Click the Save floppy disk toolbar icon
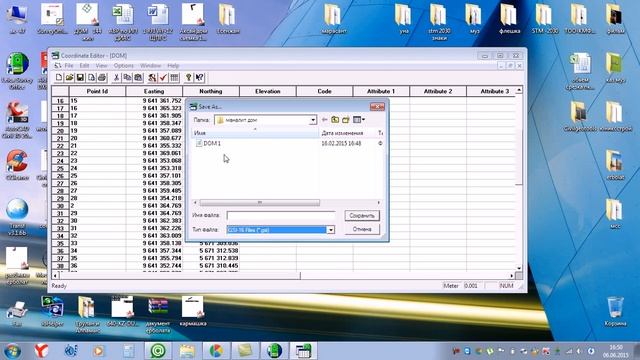The image size is (640, 360). tap(80, 78)
